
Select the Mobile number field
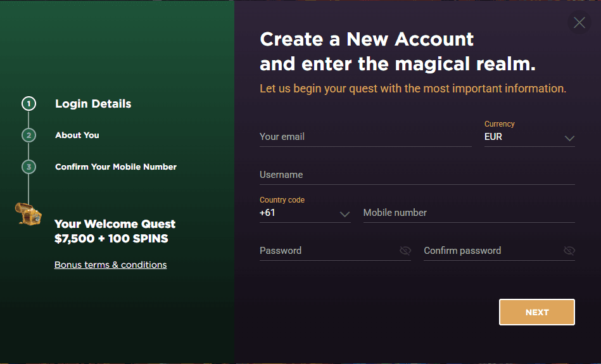[x=469, y=213]
